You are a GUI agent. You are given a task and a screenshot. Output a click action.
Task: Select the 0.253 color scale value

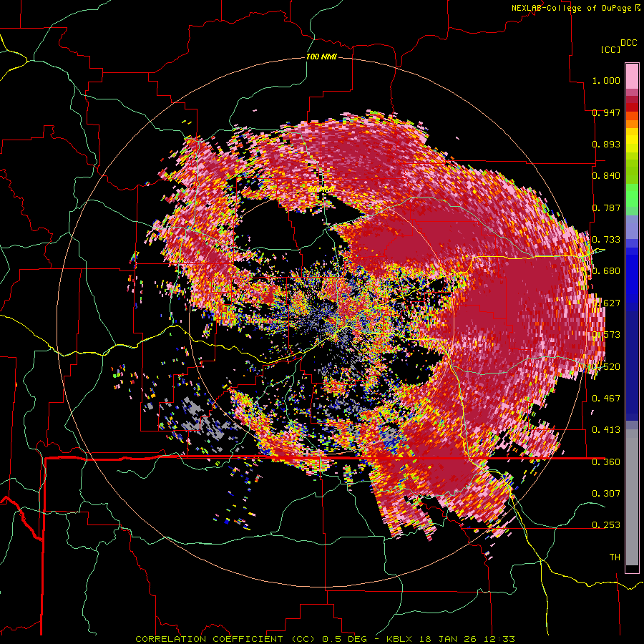point(606,525)
